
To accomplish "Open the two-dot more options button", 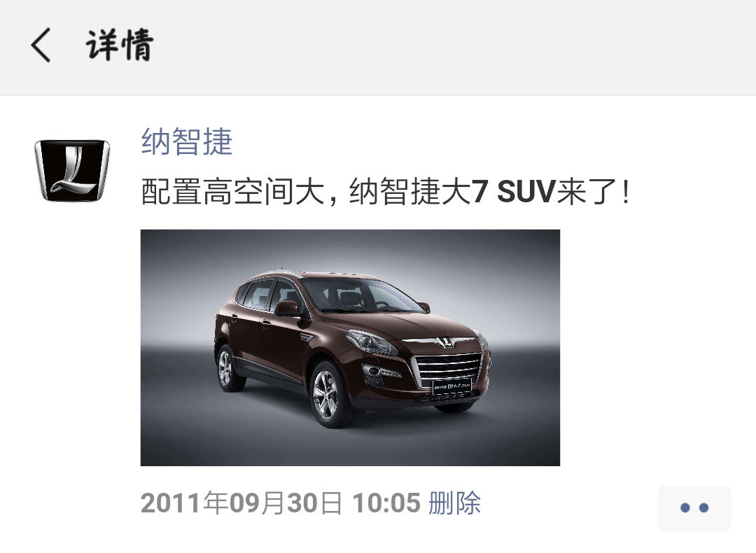I will click(695, 507).
